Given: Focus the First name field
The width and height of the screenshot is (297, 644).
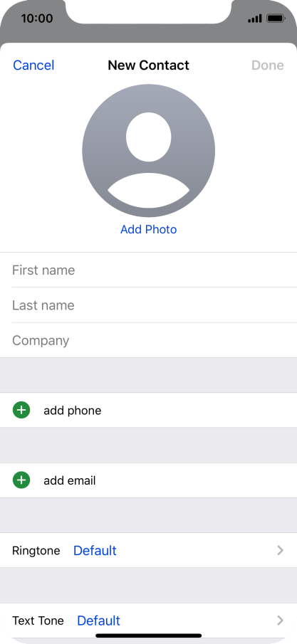Looking at the screenshot, I should [155, 270].
